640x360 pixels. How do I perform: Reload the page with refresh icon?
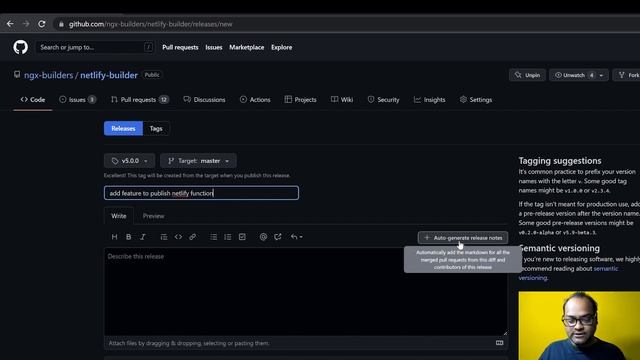coord(42,24)
